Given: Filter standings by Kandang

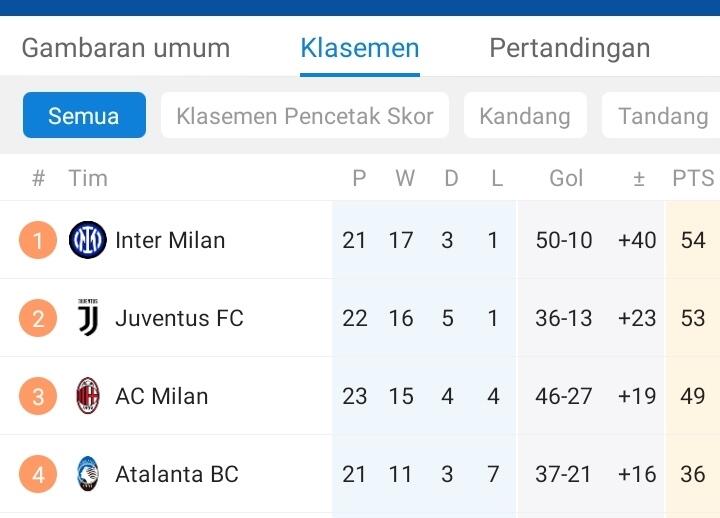Looking at the screenshot, I should click(525, 116).
